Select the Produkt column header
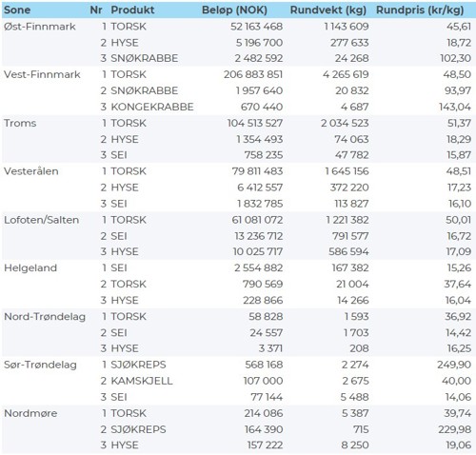 click(132, 10)
